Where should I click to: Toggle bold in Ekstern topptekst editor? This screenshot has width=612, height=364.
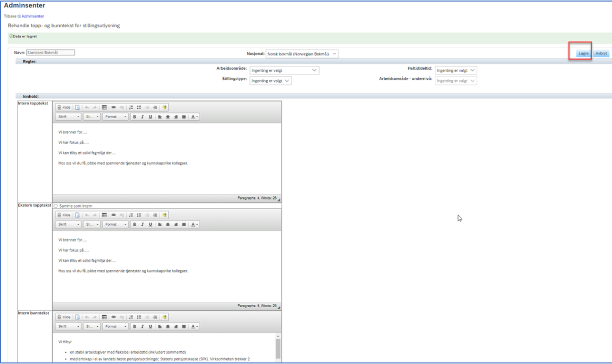[x=134, y=225]
